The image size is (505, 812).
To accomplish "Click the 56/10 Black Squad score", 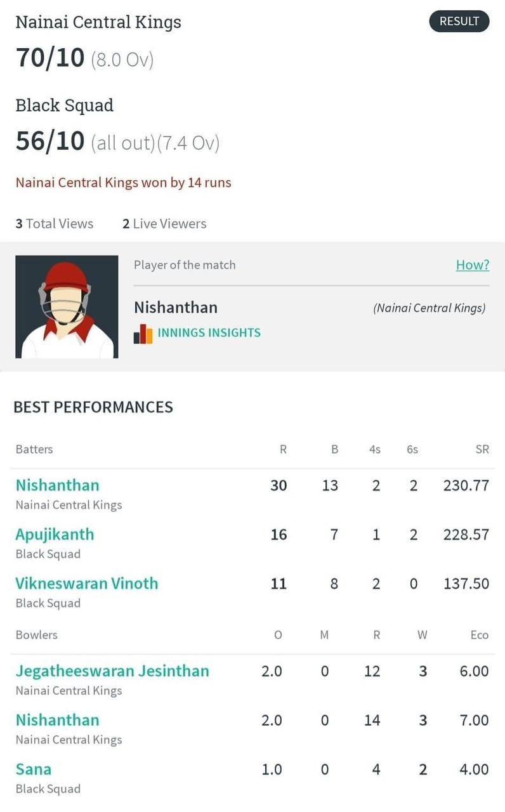I will pos(50,141).
